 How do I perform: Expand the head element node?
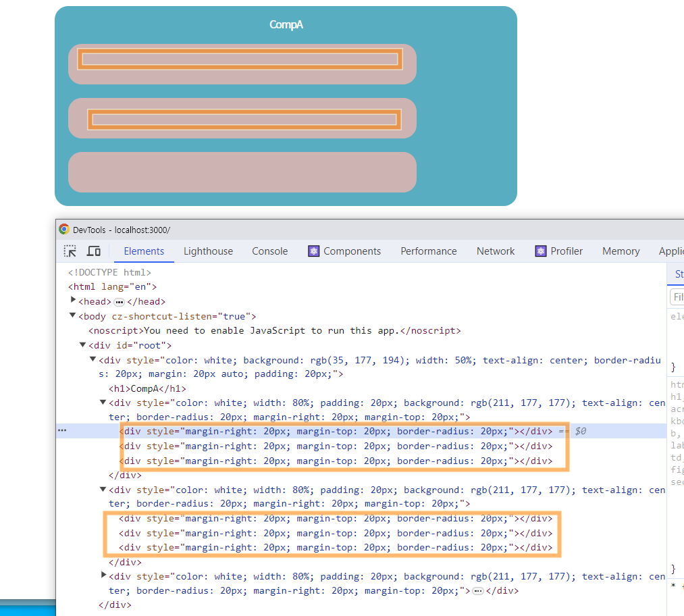click(73, 301)
